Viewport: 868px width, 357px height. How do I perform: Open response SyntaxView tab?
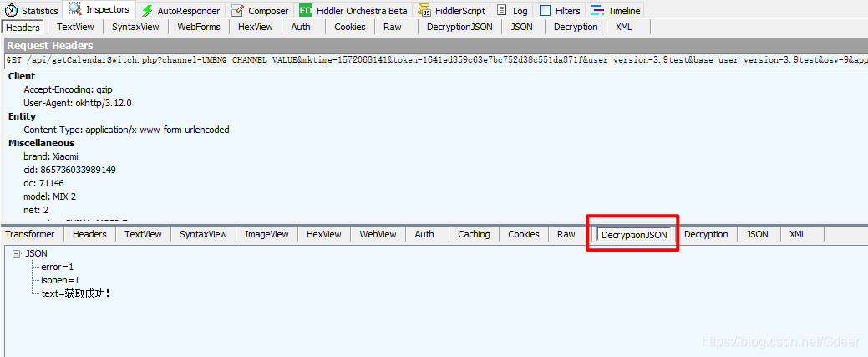coord(203,234)
